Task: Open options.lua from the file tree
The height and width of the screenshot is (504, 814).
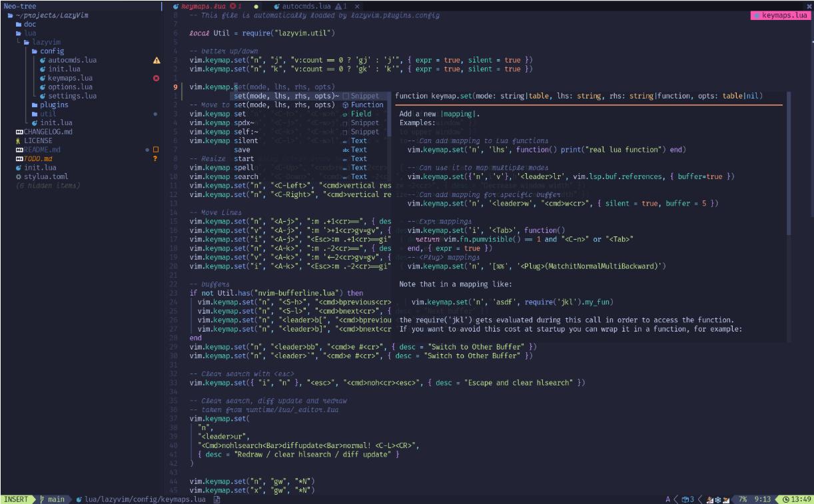Action: point(71,87)
